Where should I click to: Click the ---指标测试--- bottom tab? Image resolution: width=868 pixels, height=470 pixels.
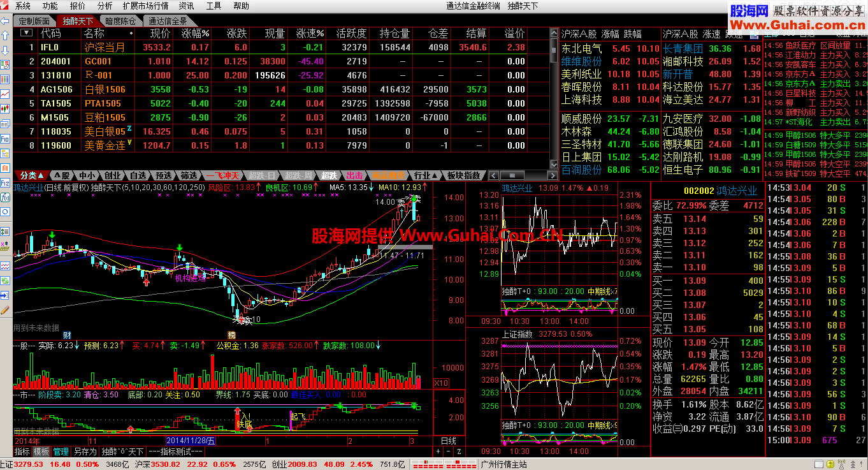coord(175,452)
